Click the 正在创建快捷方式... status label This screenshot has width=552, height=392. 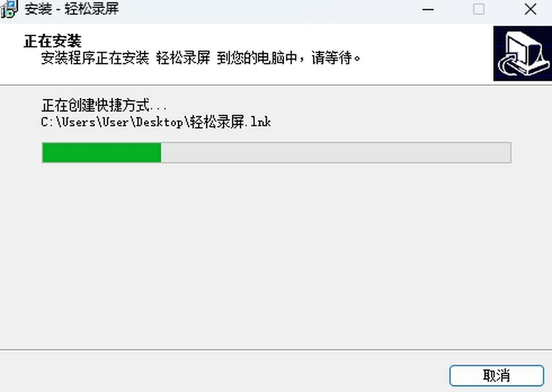(x=104, y=106)
